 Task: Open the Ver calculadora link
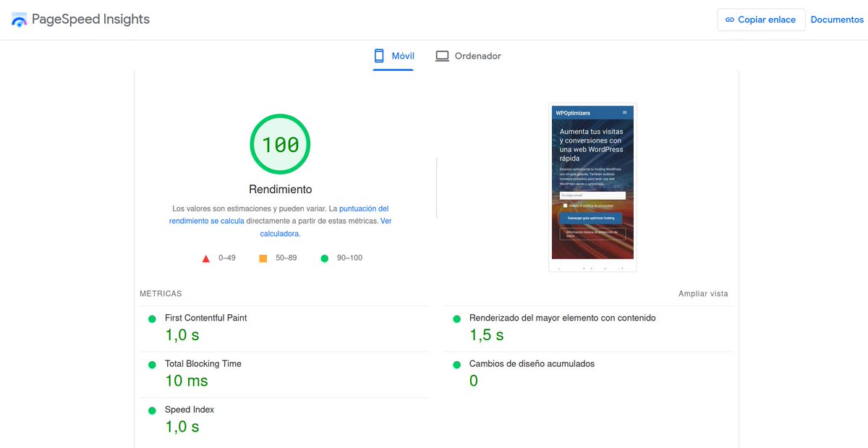(x=280, y=233)
